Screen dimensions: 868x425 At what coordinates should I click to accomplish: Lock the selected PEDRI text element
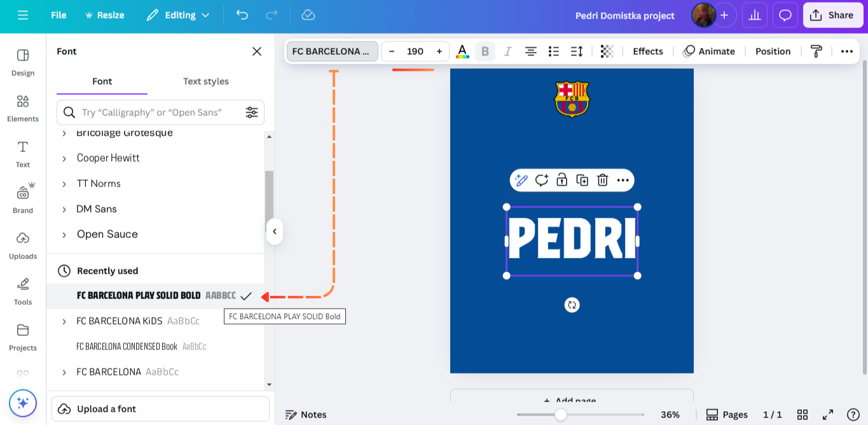coord(562,180)
